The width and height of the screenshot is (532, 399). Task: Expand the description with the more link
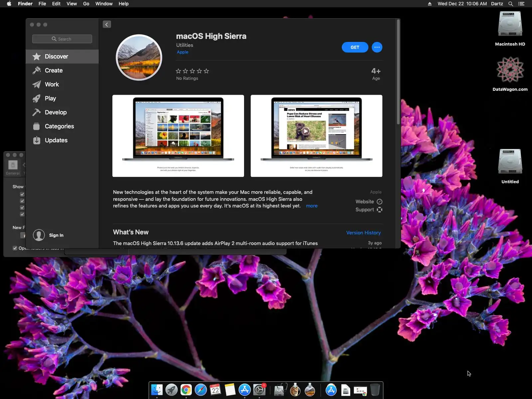[312, 206]
